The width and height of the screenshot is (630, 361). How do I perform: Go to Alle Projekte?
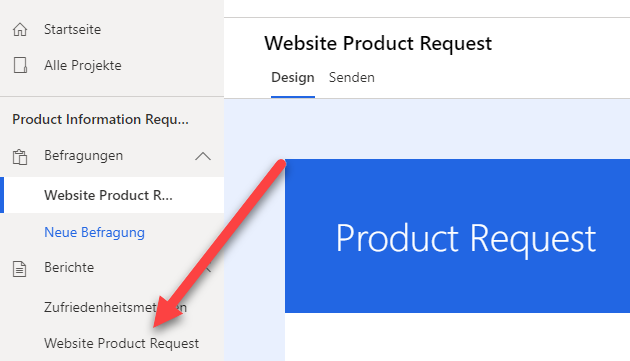83,65
